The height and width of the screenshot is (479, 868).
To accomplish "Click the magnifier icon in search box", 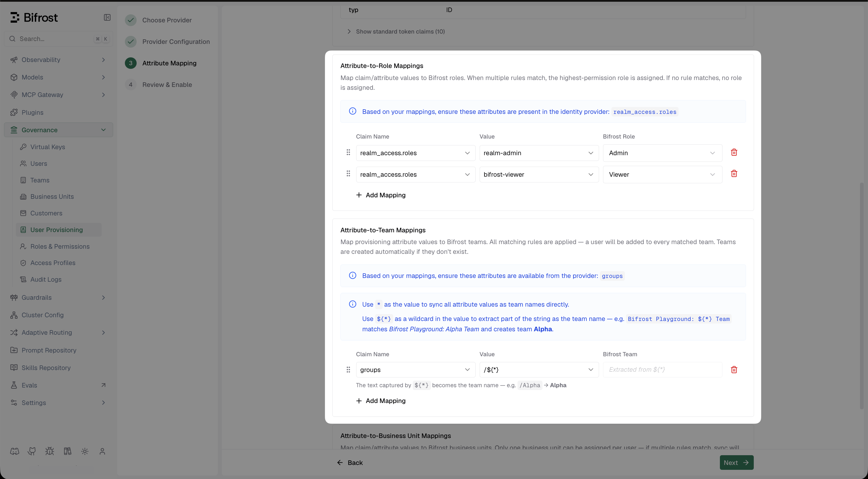I will coord(12,39).
